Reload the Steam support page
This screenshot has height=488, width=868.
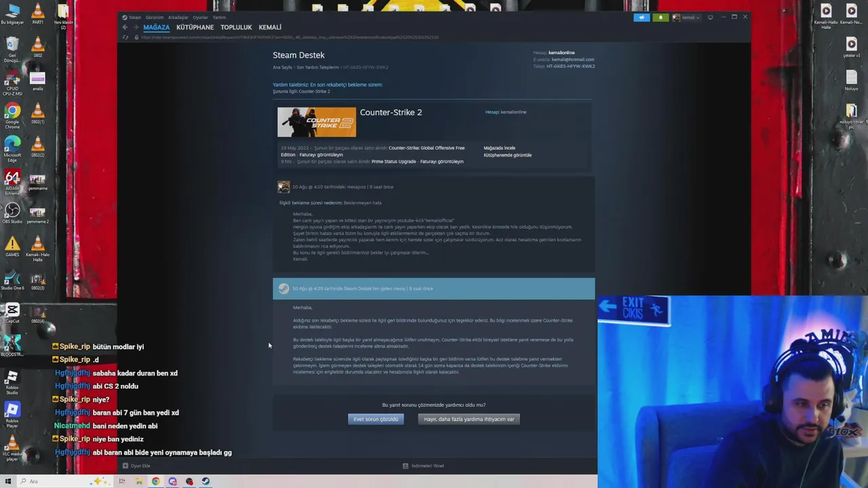[x=125, y=37]
